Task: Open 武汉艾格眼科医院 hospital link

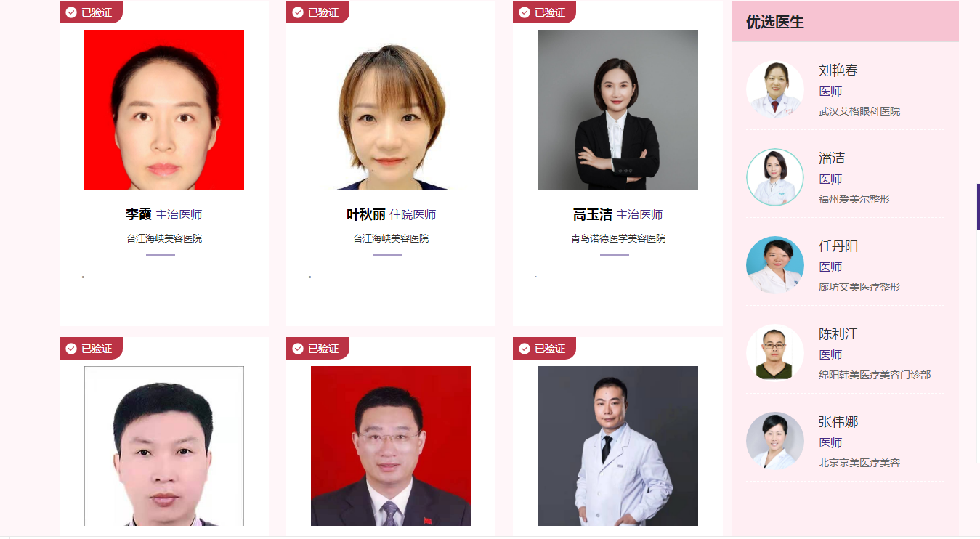Action: (859, 111)
